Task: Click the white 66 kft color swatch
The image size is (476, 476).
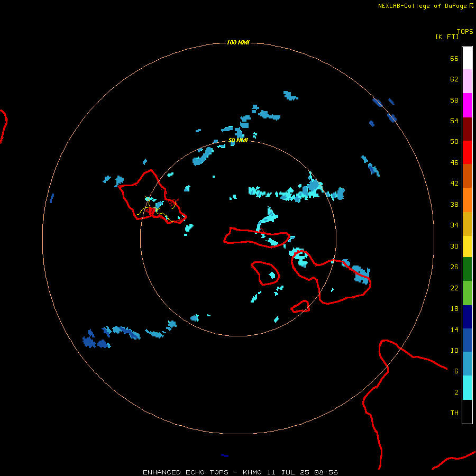Action: point(467,58)
